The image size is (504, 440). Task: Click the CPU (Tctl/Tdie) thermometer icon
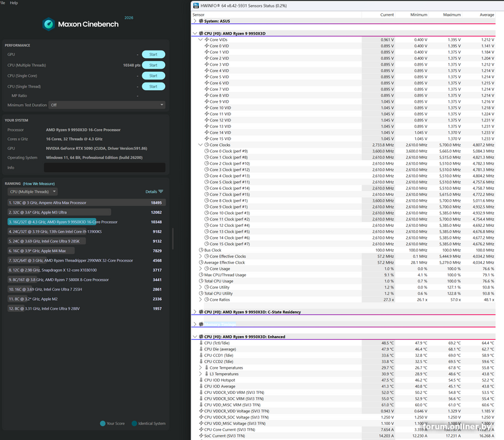200,343
